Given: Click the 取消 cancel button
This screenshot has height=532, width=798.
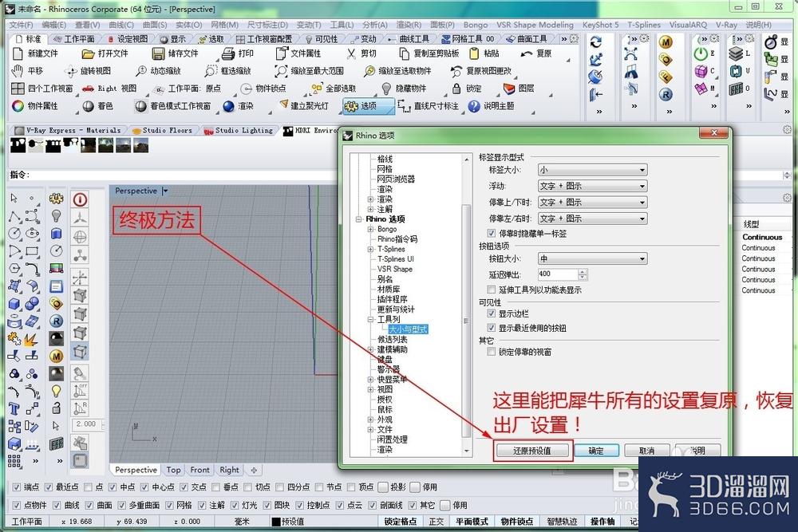Looking at the screenshot, I should coord(647,451).
